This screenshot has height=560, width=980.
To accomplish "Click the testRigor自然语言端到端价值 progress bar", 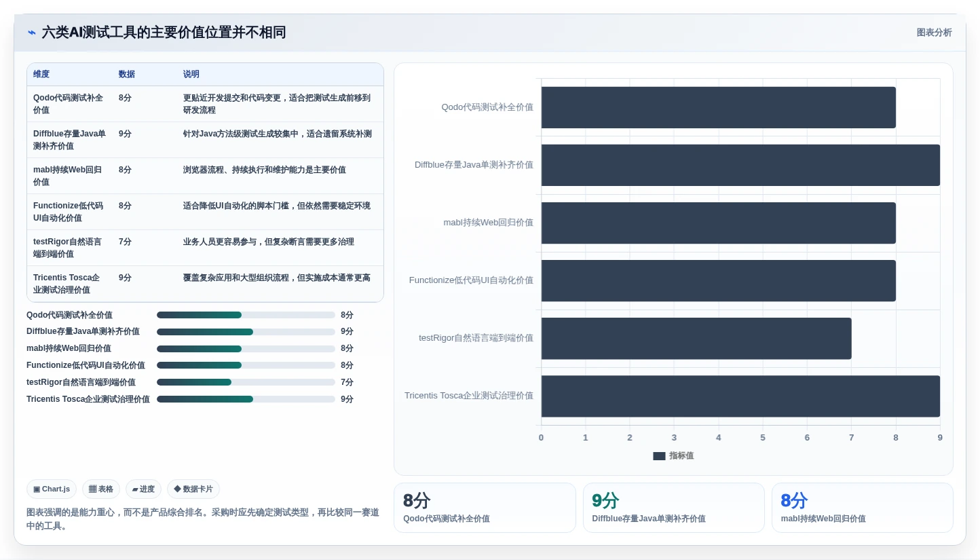I will click(246, 382).
